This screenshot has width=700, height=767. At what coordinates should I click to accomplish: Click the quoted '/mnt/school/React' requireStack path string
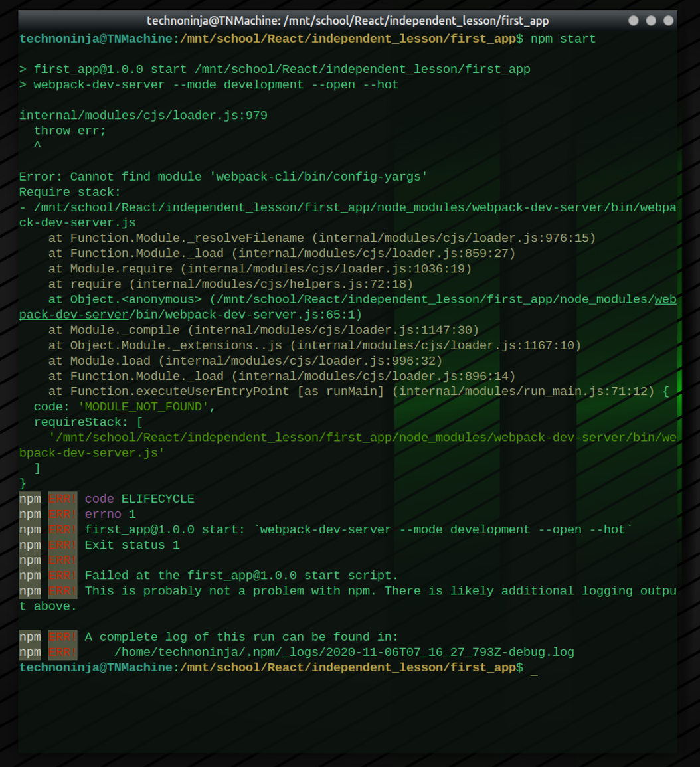pyautogui.click(x=362, y=438)
